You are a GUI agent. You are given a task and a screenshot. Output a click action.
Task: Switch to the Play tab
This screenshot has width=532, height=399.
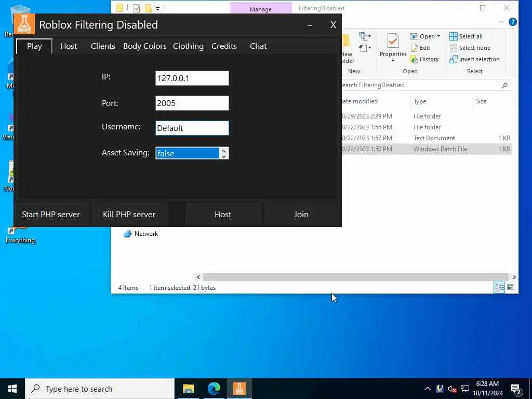(34, 46)
